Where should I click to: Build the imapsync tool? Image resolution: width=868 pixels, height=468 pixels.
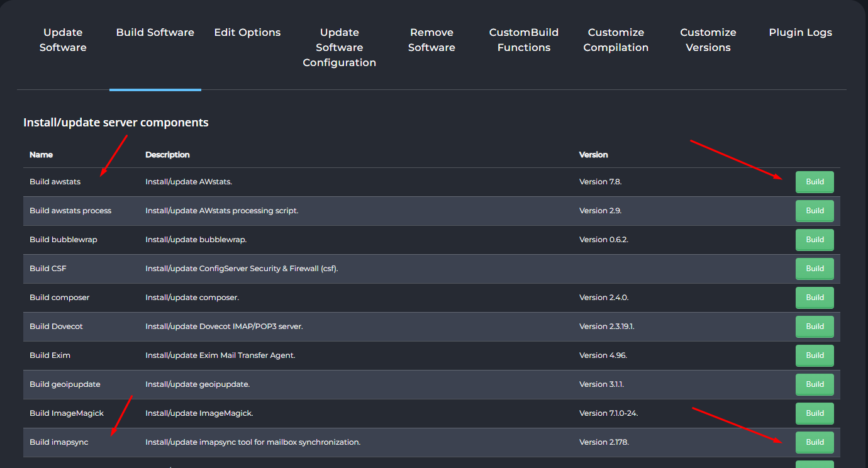(x=815, y=442)
